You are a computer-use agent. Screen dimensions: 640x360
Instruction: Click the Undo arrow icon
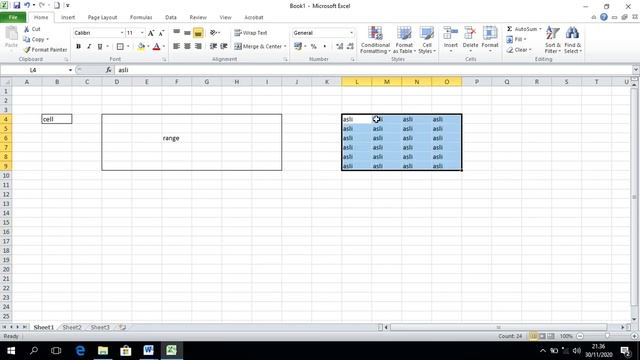click(27, 6)
